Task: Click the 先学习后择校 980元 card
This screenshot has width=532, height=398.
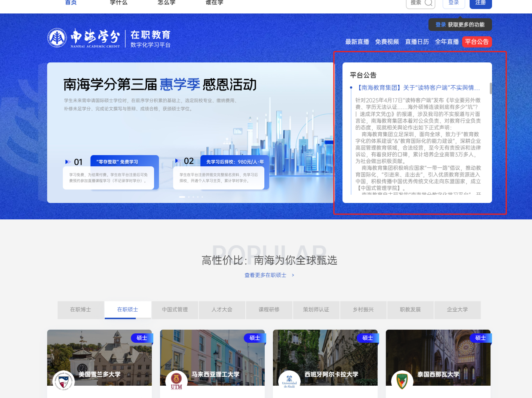Action: click(221, 172)
